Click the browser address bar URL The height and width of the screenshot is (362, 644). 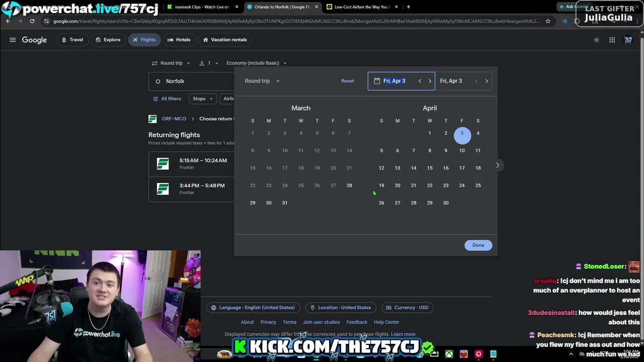pyautogui.click(x=296, y=21)
